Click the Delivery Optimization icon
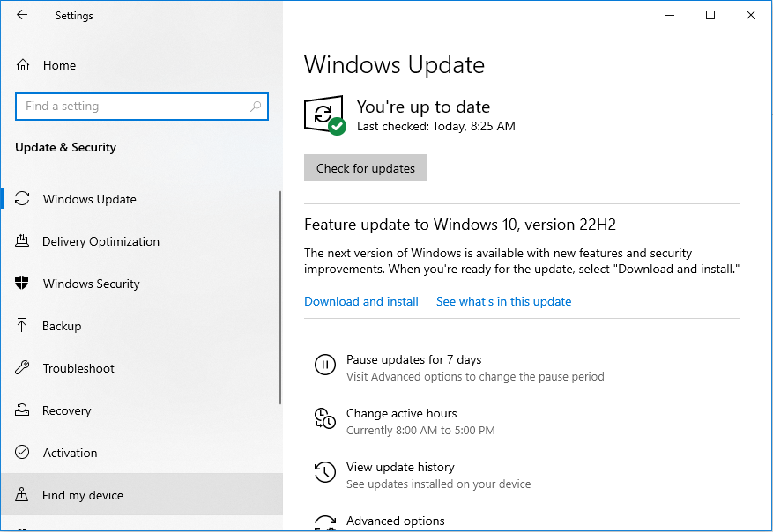The height and width of the screenshot is (532, 773). point(23,241)
